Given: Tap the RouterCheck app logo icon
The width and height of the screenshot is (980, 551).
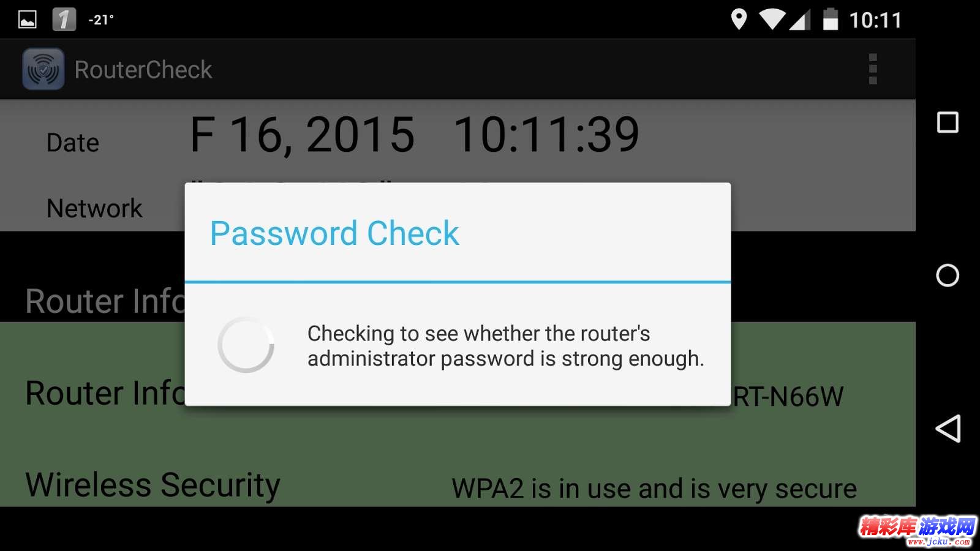Looking at the screenshot, I should point(43,69).
